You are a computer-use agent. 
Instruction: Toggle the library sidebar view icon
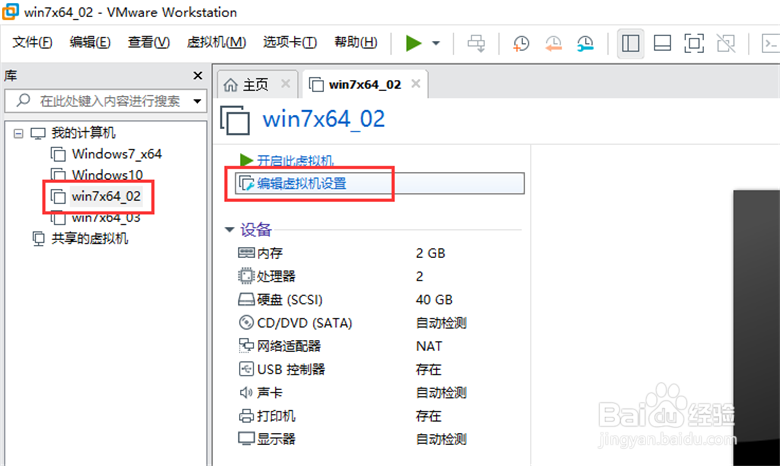click(630, 43)
